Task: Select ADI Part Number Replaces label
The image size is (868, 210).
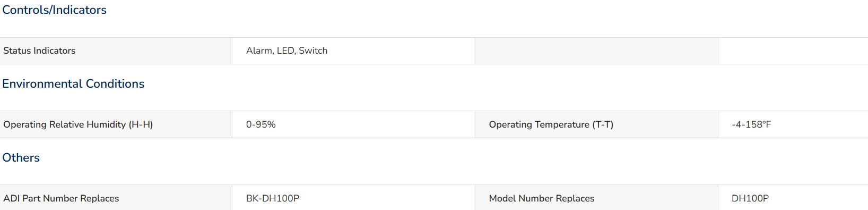Action: pyautogui.click(x=61, y=198)
